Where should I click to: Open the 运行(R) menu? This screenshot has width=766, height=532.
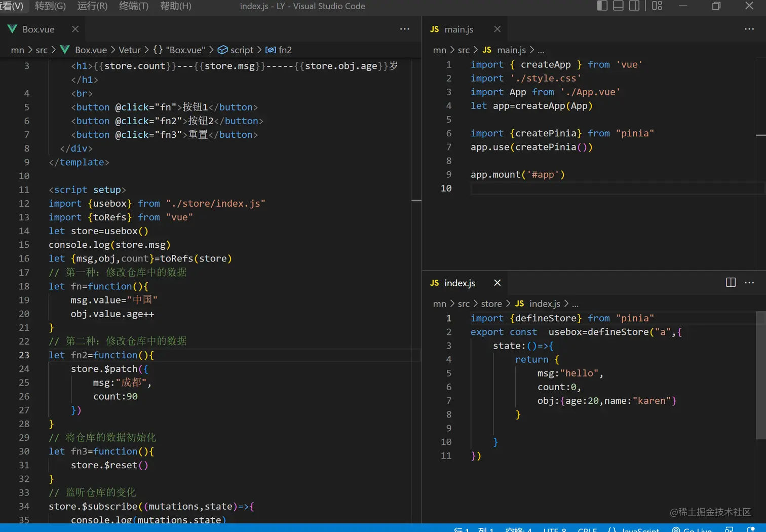coord(92,6)
